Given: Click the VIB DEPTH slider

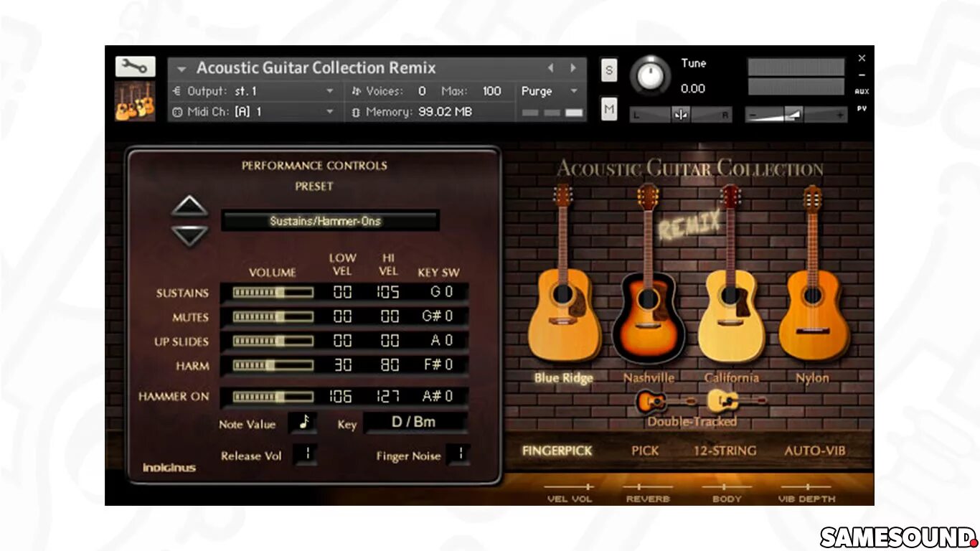Looking at the screenshot, I should pyautogui.click(x=806, y=486).
